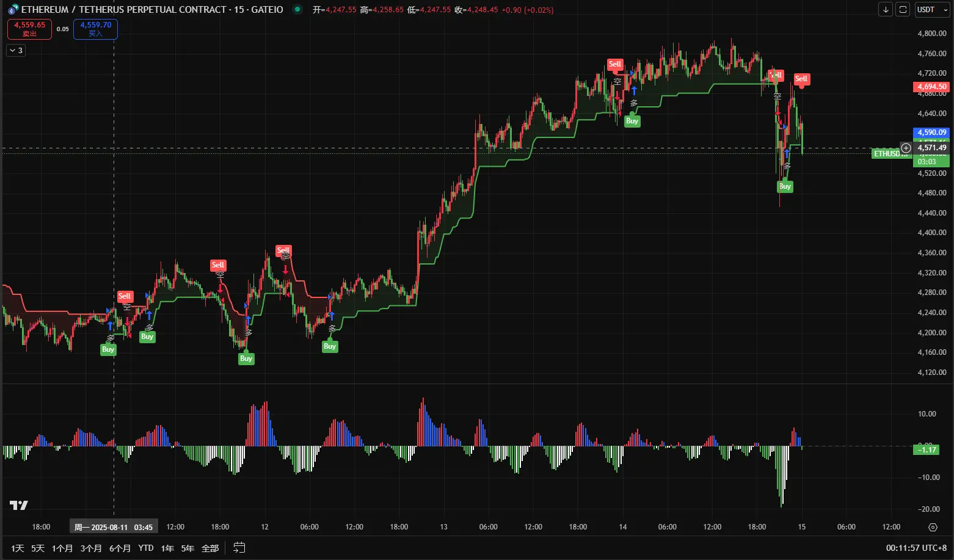Expand the collapsed indicator legend showing 3
Image resolution: width=954 pixels, height=560 pixels.
coord(16,51)
